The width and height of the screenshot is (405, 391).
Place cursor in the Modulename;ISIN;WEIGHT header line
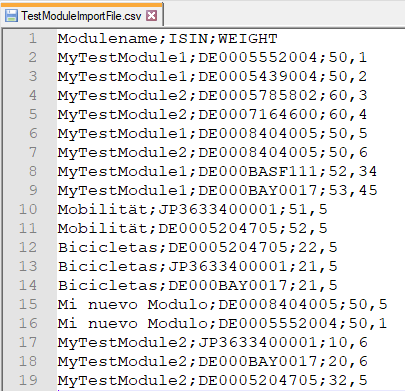(x=167, y=39)
